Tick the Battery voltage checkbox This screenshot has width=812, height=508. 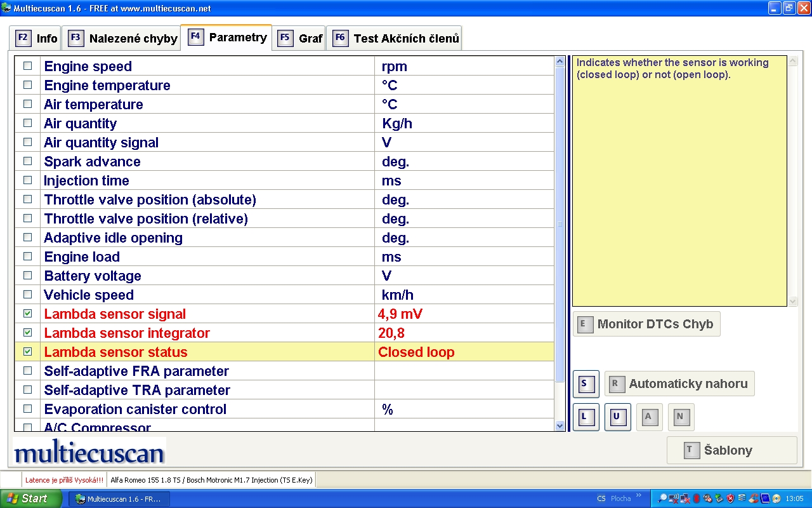(27, 276)
